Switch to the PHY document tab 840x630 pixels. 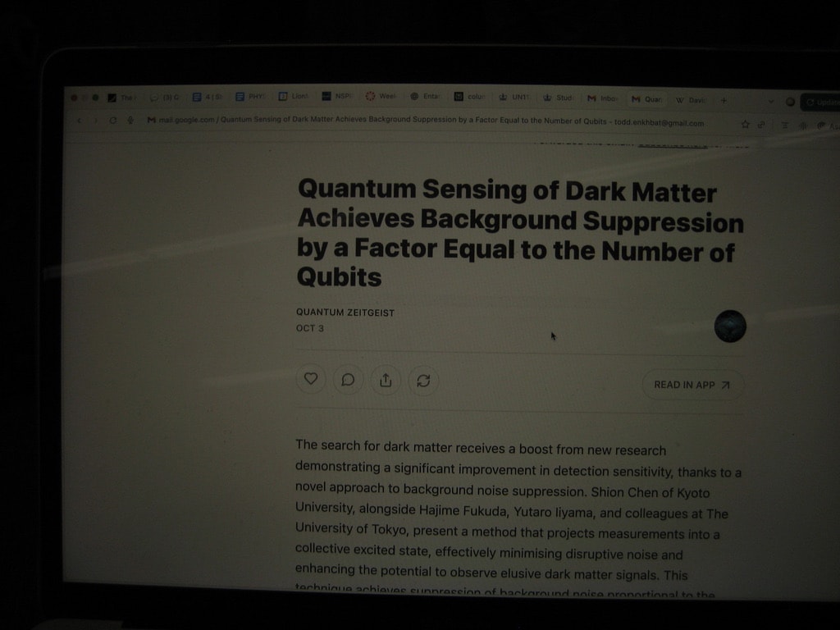tap(250, 97)
